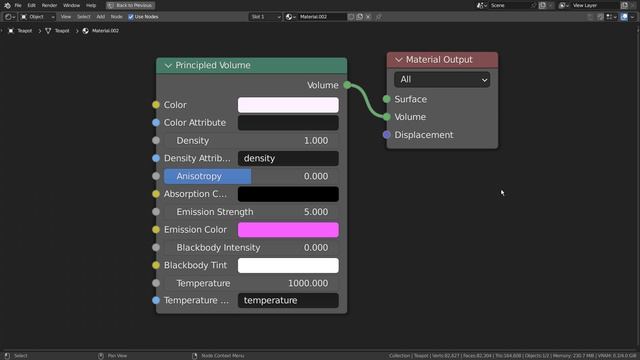Image resolution: width=640 pixels, height=360 pixels.
Task: Click the View Layer name field
Action: pyautogui.click(x=595, y=5)
